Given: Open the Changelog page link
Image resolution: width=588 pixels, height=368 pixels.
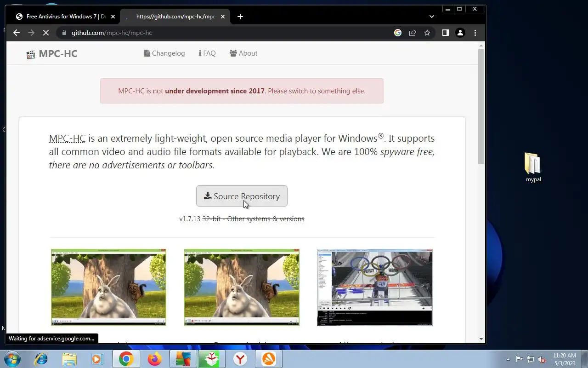Looking at the screenshot, I should (x=164, y=53).
